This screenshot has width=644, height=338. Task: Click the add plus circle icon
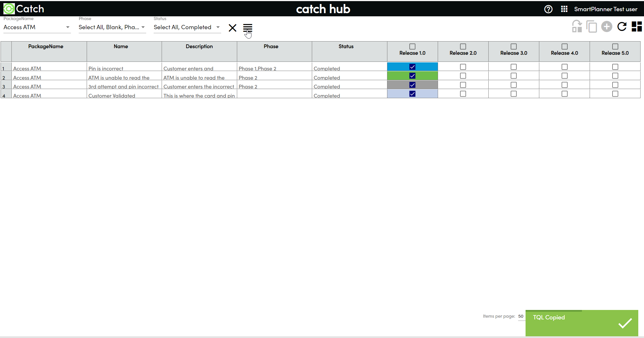[x=607, y=27]
